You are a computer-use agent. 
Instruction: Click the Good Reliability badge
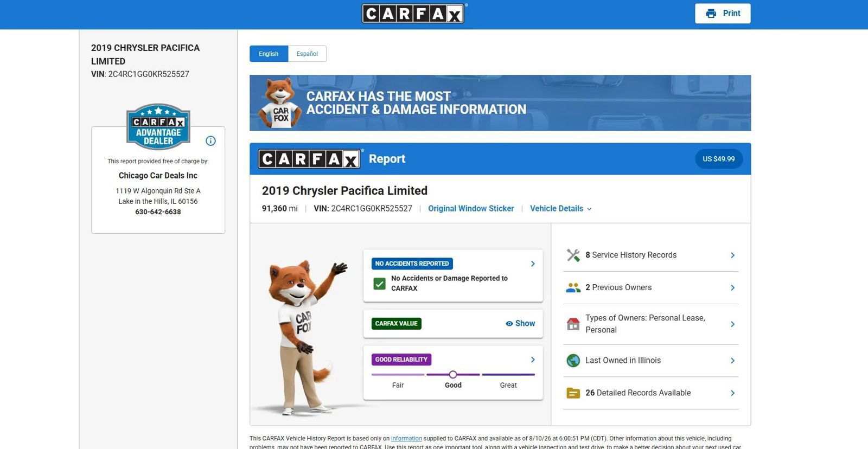click(x=401, y=360)
